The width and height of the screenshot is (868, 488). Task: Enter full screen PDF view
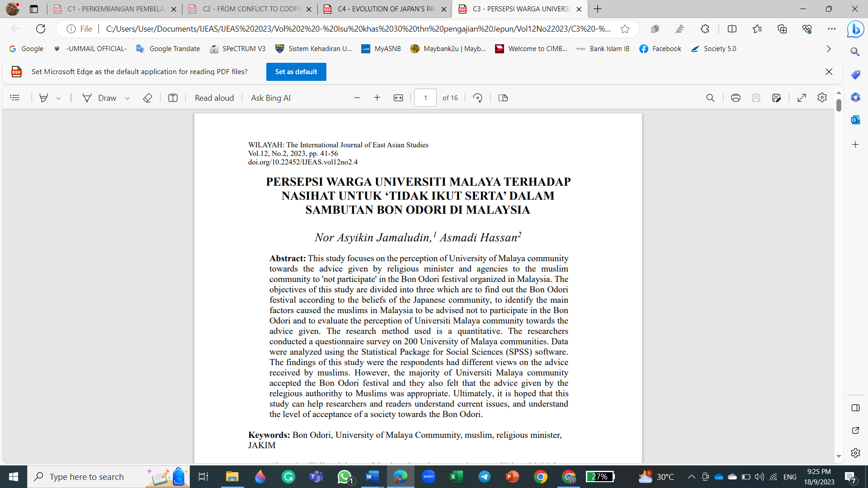(802, 98)
